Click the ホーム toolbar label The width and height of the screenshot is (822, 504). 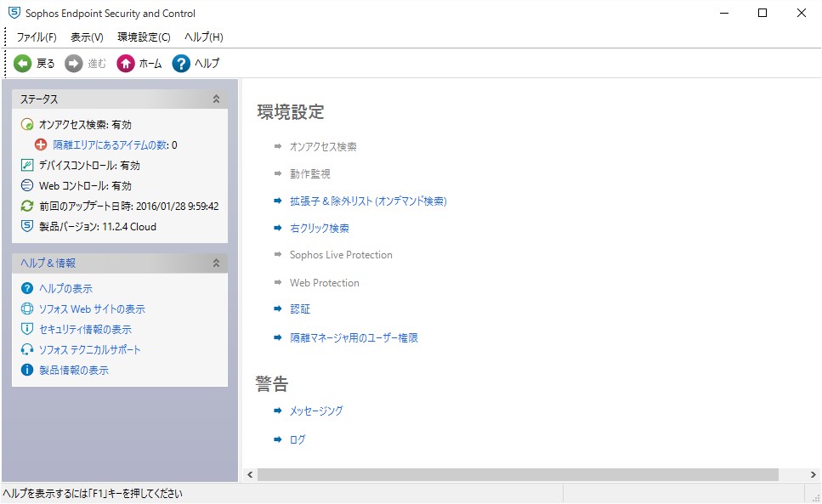tap(150, 64)
